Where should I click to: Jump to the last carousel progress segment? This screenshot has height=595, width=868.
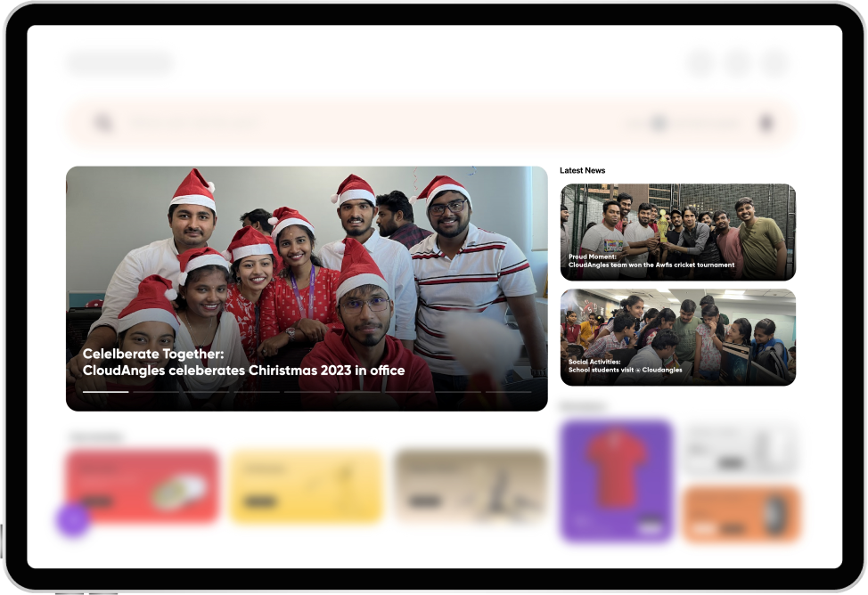[x=509, y=392]
